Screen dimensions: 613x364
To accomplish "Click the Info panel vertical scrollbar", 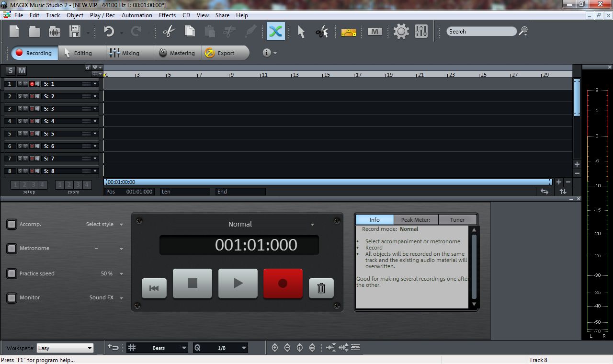I will [x=474, y=267].
